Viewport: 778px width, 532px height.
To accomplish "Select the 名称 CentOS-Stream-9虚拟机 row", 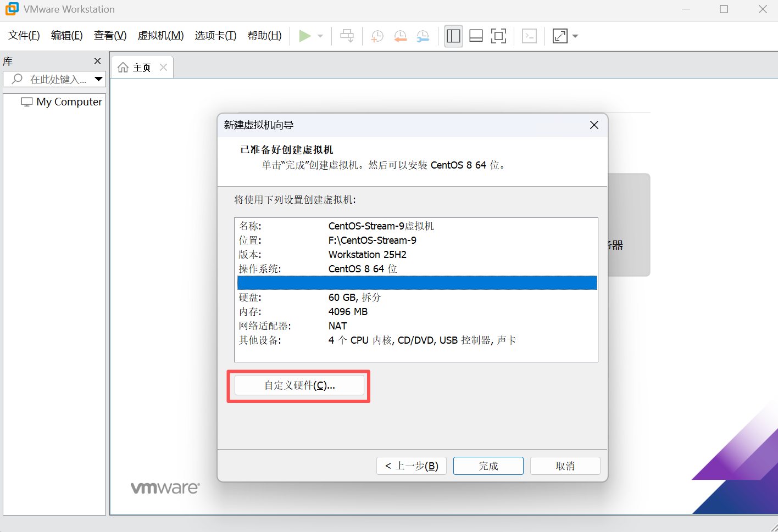I will click(x=417, y=226).
